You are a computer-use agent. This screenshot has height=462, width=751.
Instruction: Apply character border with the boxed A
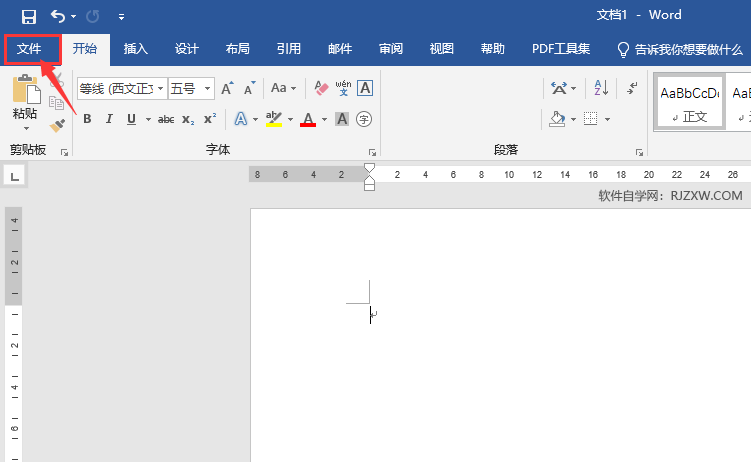tap(365, 88)
